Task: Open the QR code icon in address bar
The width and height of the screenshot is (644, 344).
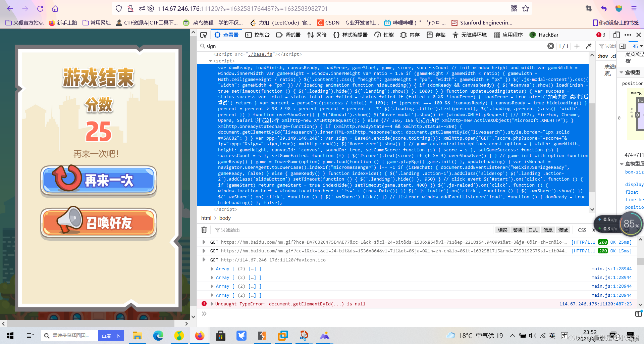Action: tap(514, 9)
